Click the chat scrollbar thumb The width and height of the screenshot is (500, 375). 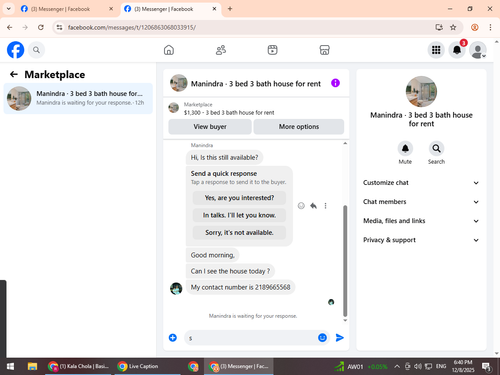345,261
